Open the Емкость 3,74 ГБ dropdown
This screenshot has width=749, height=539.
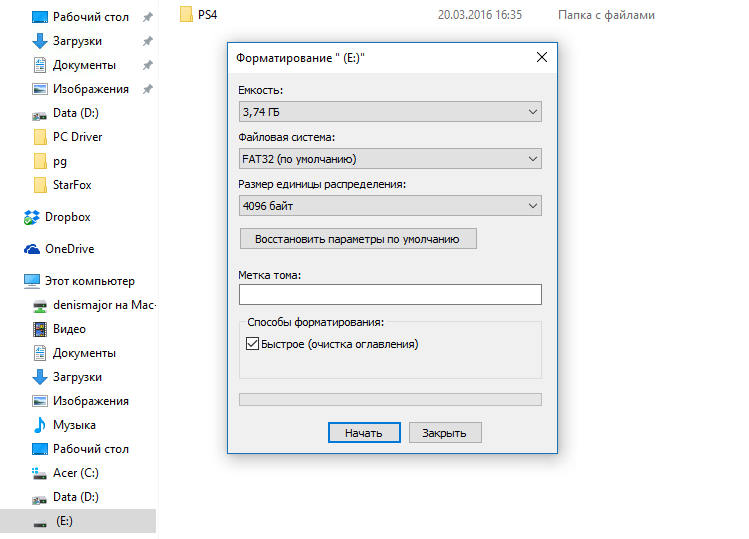click(x=390, y=112)
